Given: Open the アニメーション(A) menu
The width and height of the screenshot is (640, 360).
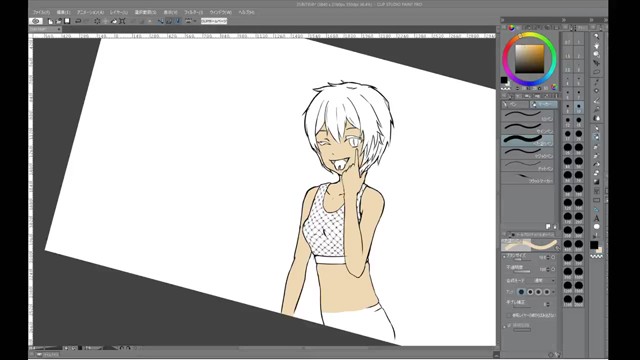Looking at the screenshot, I should pyautogui.click(x=90, y=12).
